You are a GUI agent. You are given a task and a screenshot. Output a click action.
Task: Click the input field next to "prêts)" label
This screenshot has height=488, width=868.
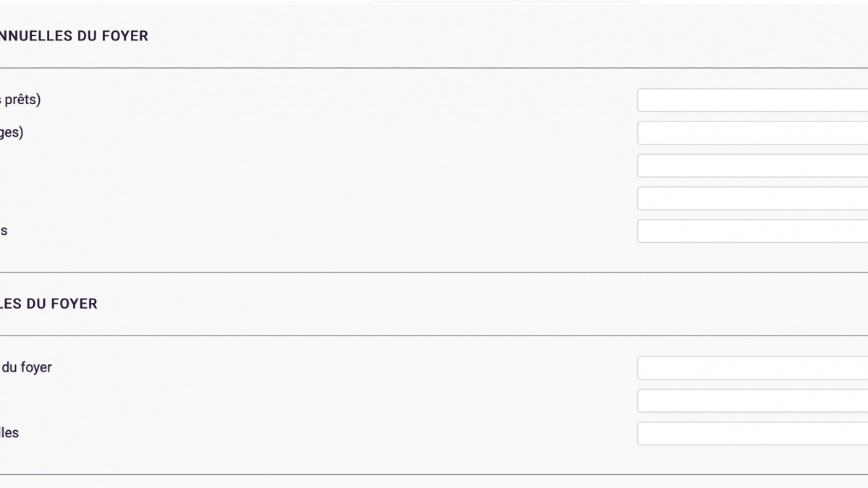(752, 100)
